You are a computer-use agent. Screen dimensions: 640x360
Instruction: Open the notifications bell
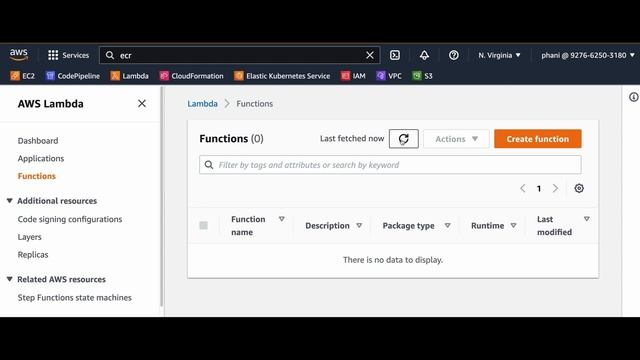(x=424, y=55)
